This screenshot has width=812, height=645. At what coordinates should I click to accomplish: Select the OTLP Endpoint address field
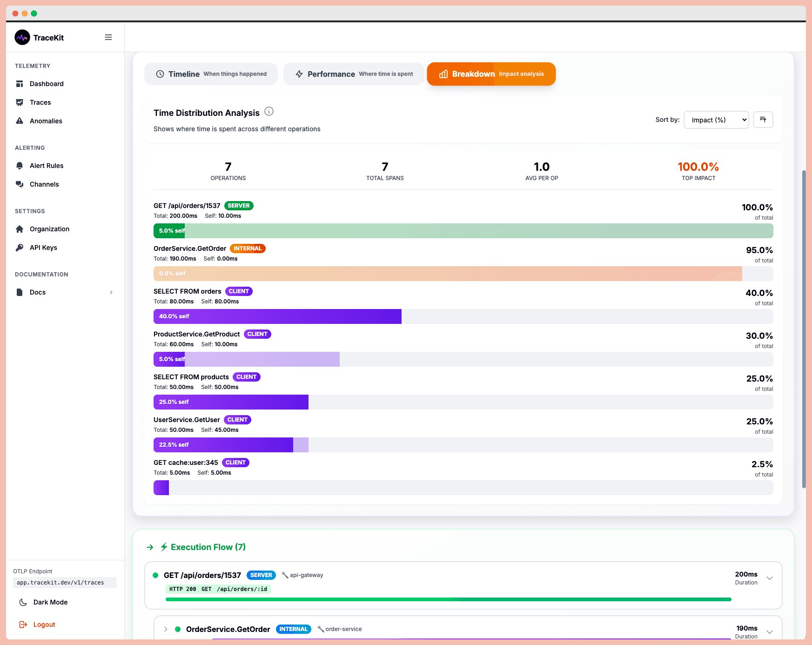[65, 582]
